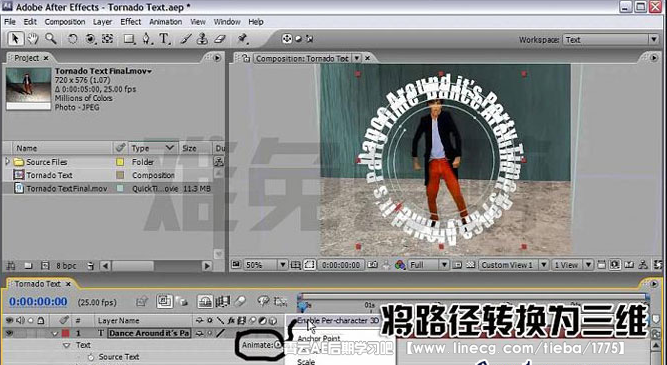667x365 pixels.
Task: Open Brainstorm from timeline
Action: tap(263, 302)
